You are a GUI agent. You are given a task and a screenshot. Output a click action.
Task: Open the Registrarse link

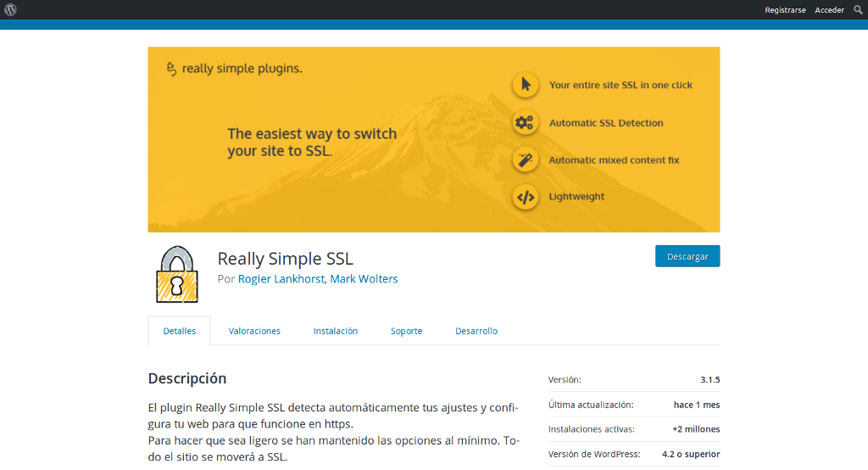pos(785,10)
